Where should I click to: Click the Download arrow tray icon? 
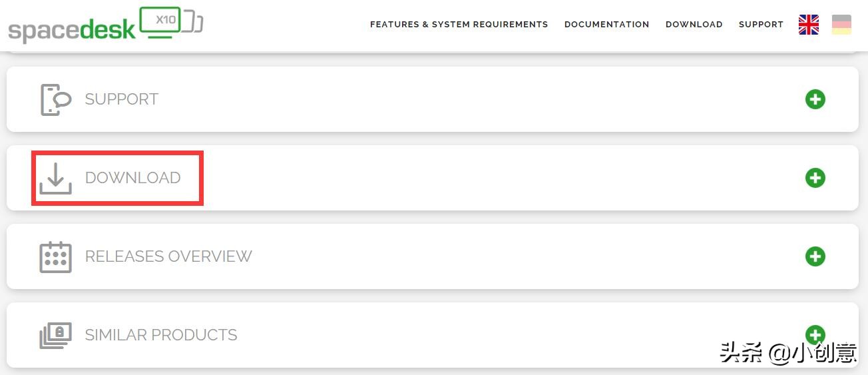[x=55, y=178]
